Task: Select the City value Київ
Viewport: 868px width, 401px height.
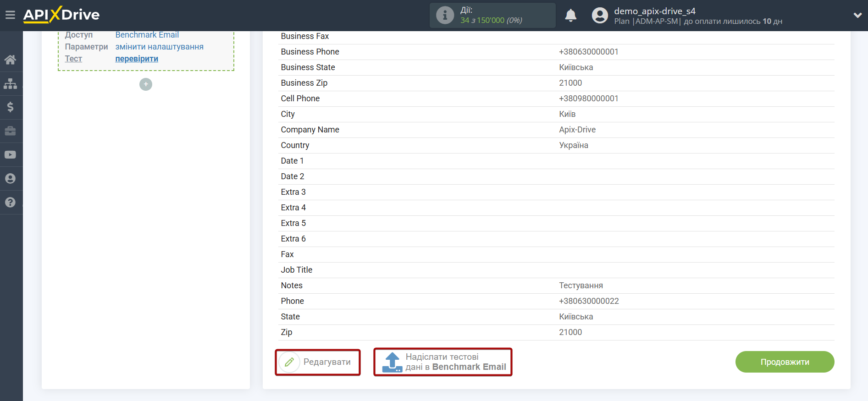Action: tap(567, 114)
